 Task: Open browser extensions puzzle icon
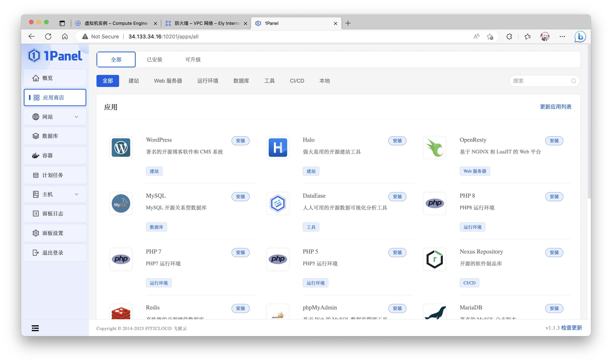pyautogui.click(x=509, y=37)
